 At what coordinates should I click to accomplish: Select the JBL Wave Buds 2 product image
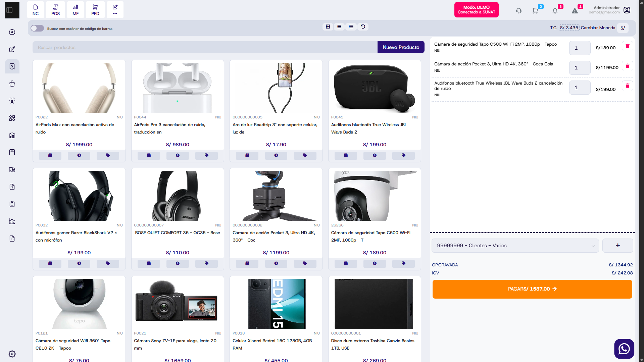(375, 88)
